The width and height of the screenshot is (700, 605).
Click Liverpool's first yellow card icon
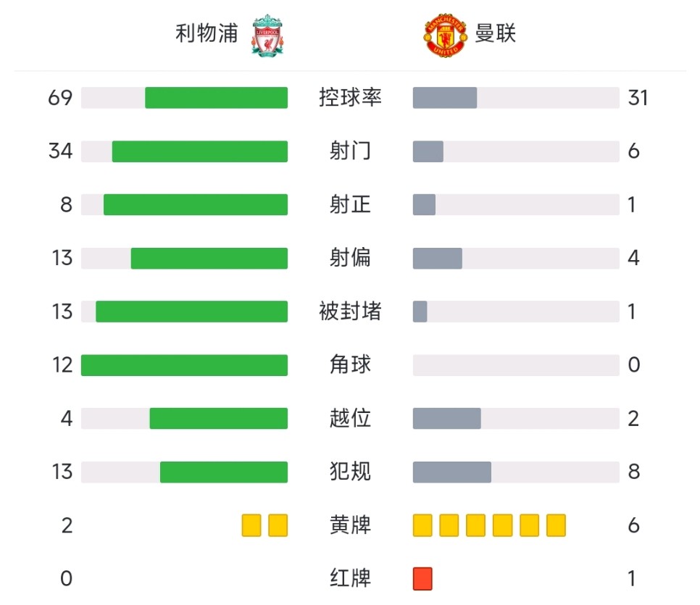[251, 525]
